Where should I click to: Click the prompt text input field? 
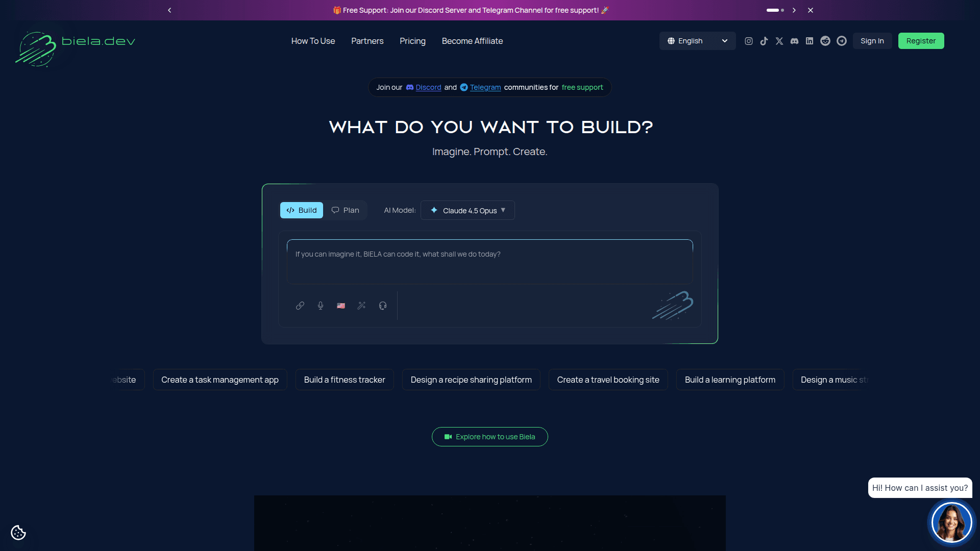[x=490, y=261]
